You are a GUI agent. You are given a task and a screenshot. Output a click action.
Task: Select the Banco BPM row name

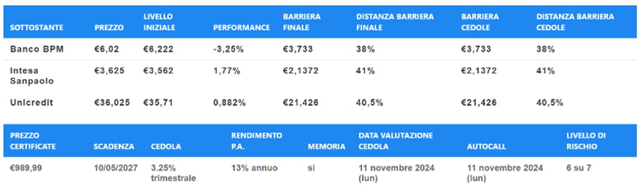37,49
